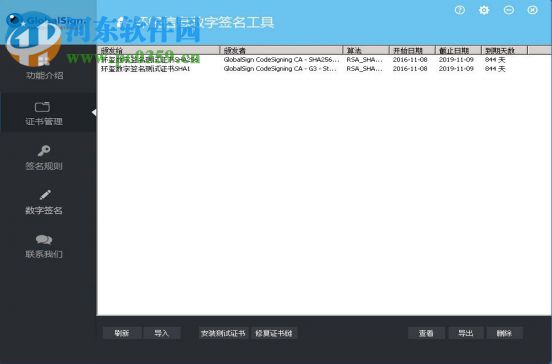Sort by the 截止日期 column header

458,50
